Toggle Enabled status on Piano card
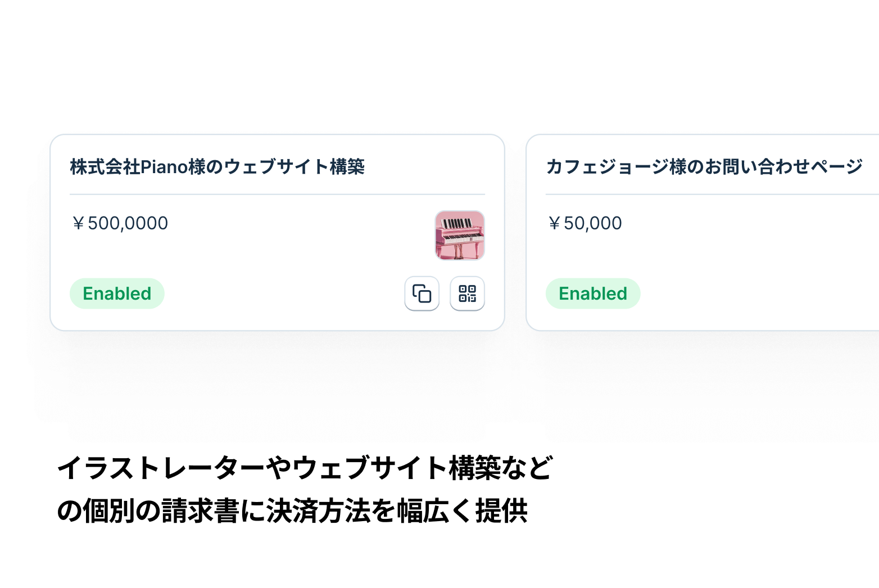 (x=117, y=293)
